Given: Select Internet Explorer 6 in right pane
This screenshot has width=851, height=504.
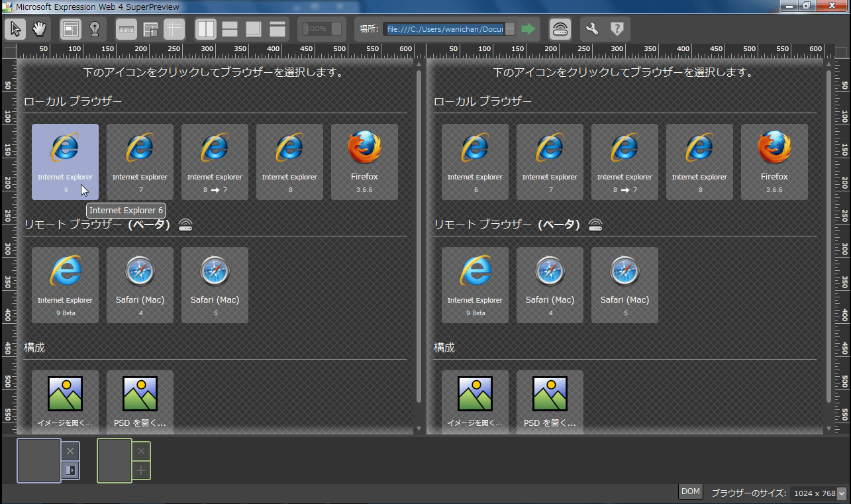Looking at the screenshot, I should click(x=475, y=162).
